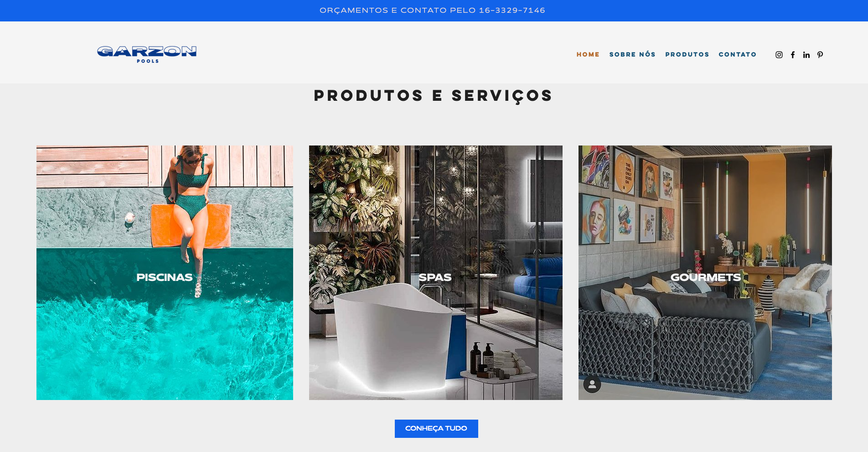This screenshot has width=868, height=452.
Task: Select the white bathtub spa photo
Action: coord(436,273)
